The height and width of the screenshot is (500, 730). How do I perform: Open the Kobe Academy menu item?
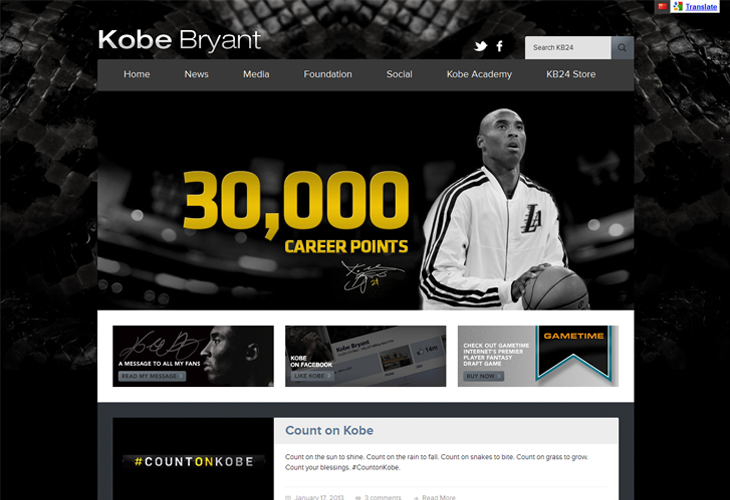pyautogui.click(x=479, y=74)
